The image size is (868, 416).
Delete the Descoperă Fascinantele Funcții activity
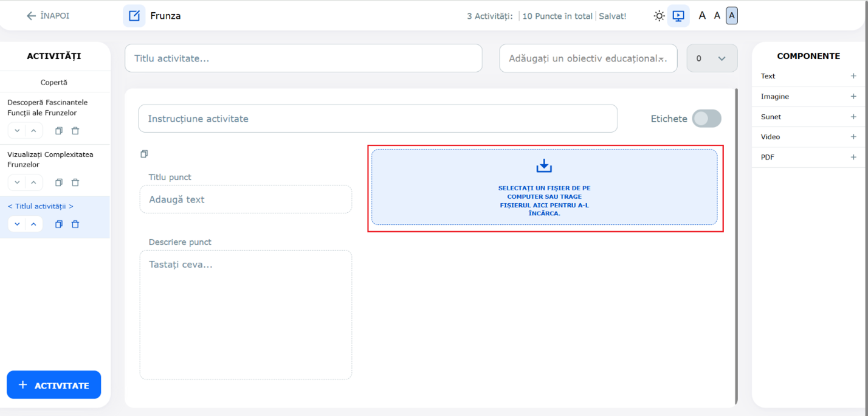point(75,131)
